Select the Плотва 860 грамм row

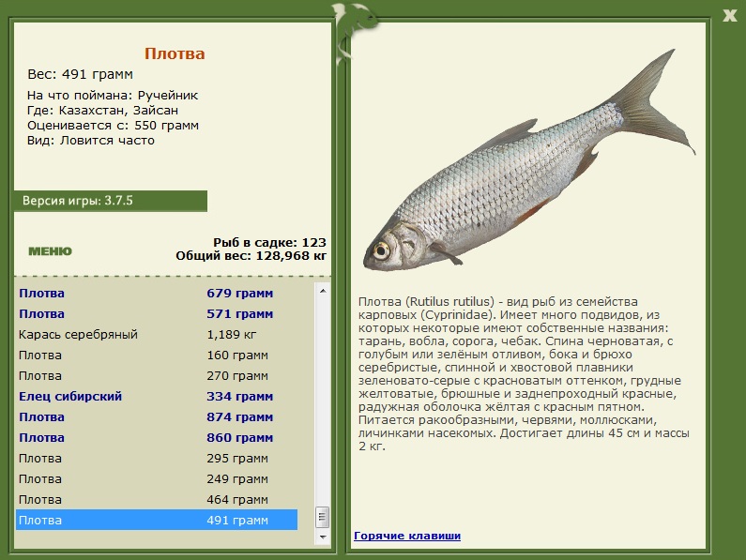point(157,438)
